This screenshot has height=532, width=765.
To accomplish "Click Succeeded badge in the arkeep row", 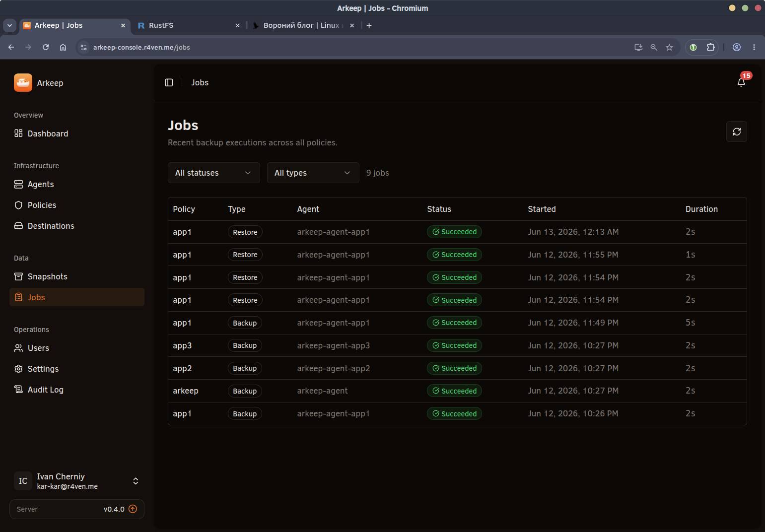I will [454, 391].
